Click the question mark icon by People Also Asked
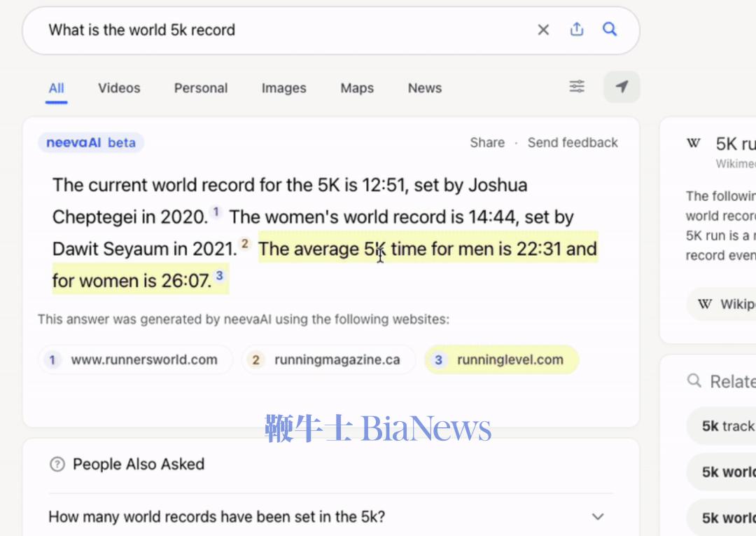 coord(57,464)
